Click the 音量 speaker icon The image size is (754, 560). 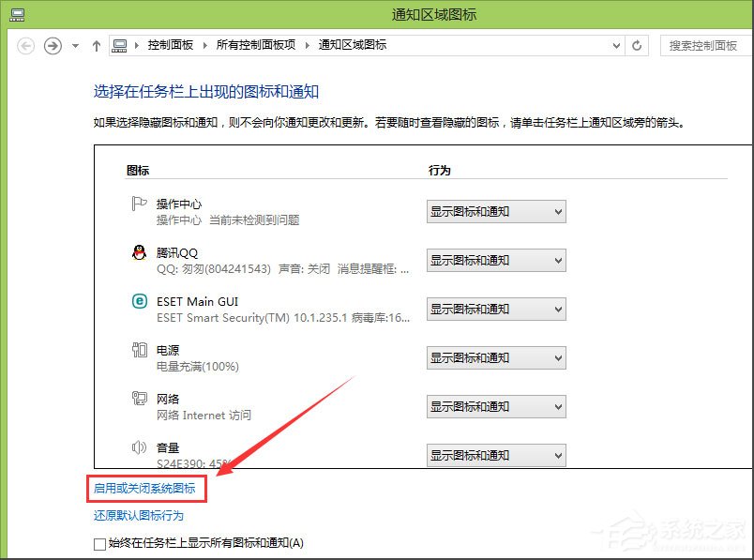pyautogui.click(x=140, y=448)
